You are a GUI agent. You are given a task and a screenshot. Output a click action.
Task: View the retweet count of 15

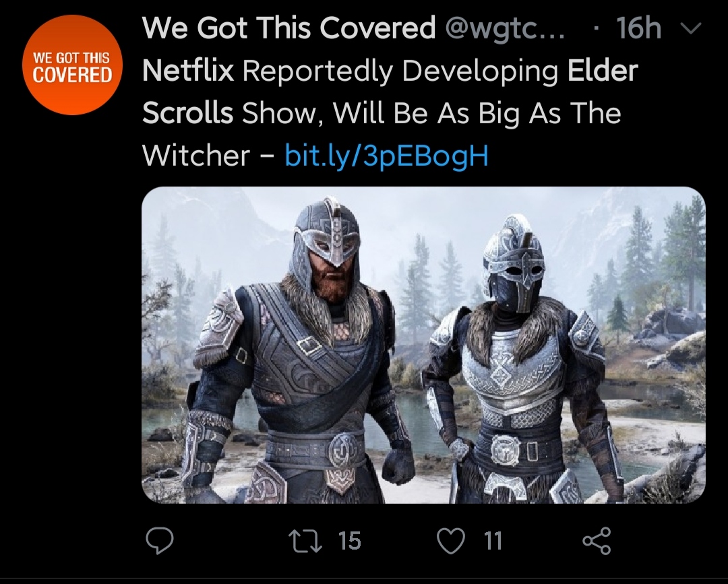(x=349, y=541)
